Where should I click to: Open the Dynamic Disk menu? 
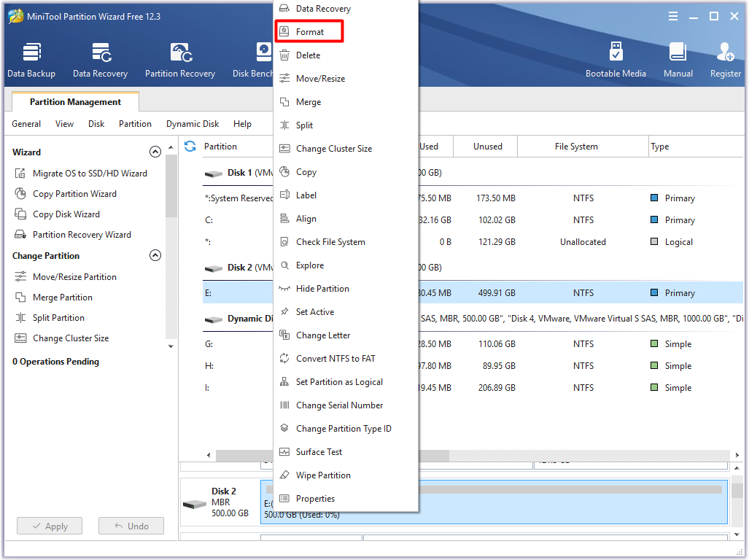tap(192, 123)
